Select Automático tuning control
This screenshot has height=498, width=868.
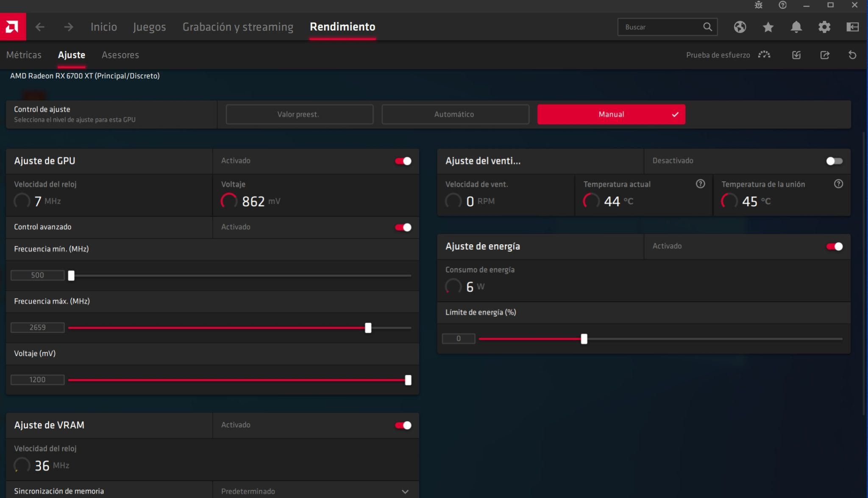455,114
